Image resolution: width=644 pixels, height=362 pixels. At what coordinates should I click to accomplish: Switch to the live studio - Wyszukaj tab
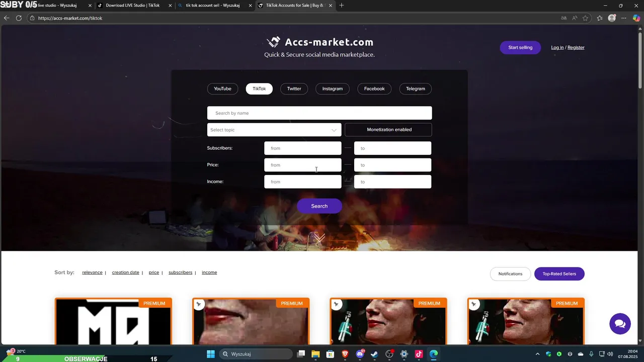(55, 6)
